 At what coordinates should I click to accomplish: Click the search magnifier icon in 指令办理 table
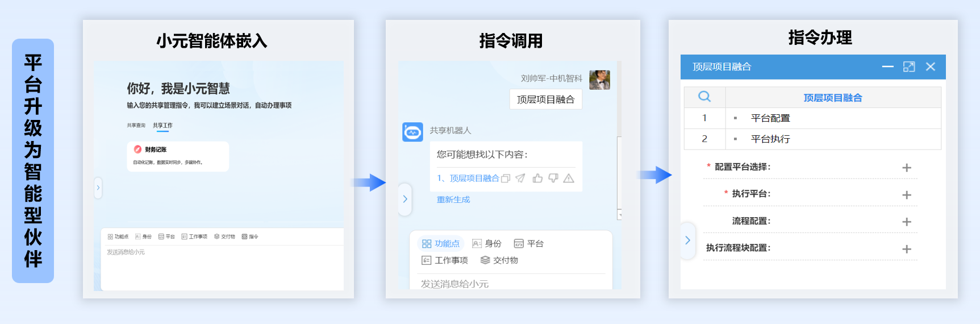pos(704,97)
